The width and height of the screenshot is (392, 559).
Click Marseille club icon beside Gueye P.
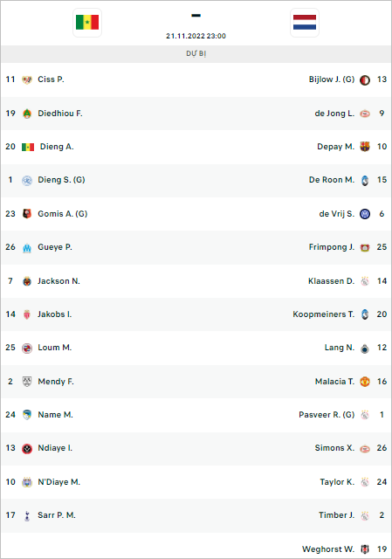pyautogui.click(x=27, y=247)
